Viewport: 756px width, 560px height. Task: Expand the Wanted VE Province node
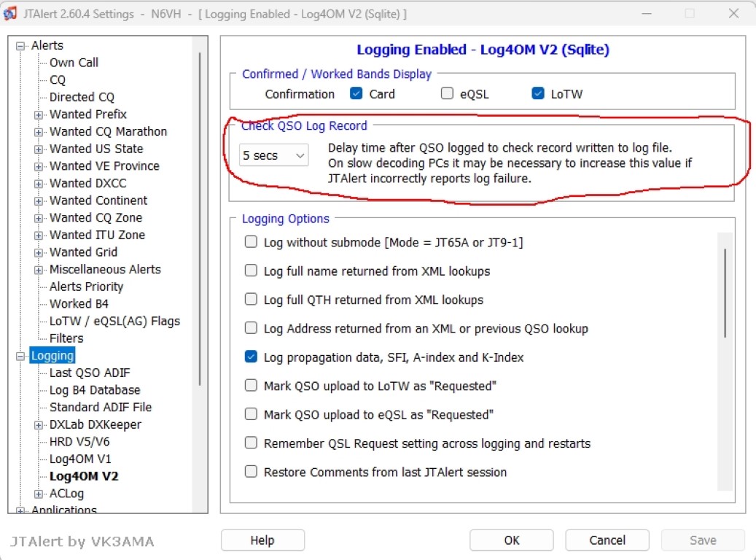(x=38, y=166)
